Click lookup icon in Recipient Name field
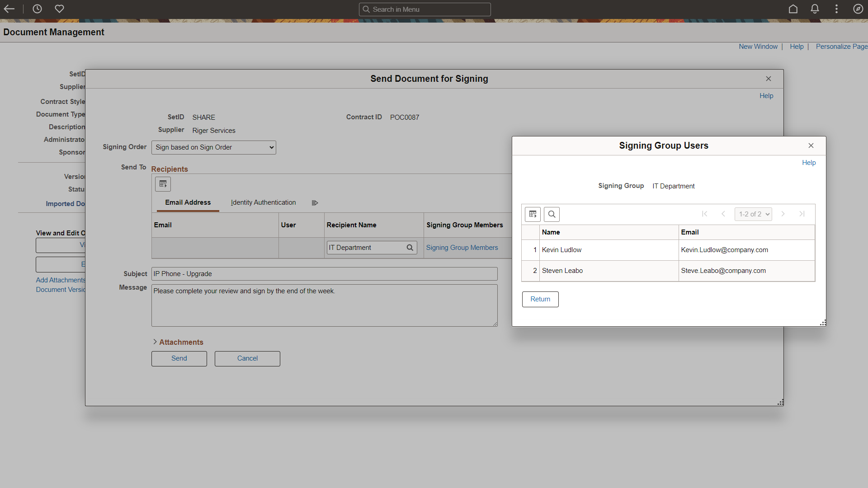868x488 pixels. tap(410, 248)
